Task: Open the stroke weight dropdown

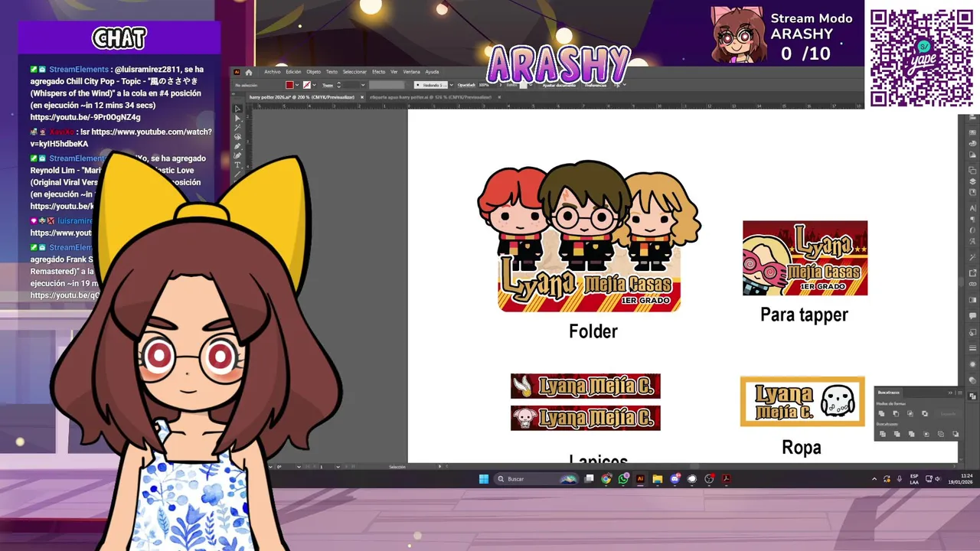Action: point(363,85)
